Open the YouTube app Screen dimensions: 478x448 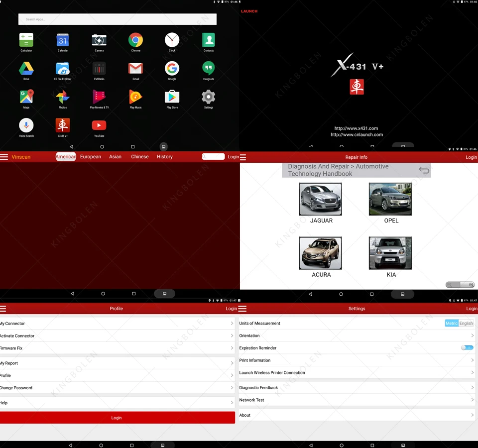[99, 125]
